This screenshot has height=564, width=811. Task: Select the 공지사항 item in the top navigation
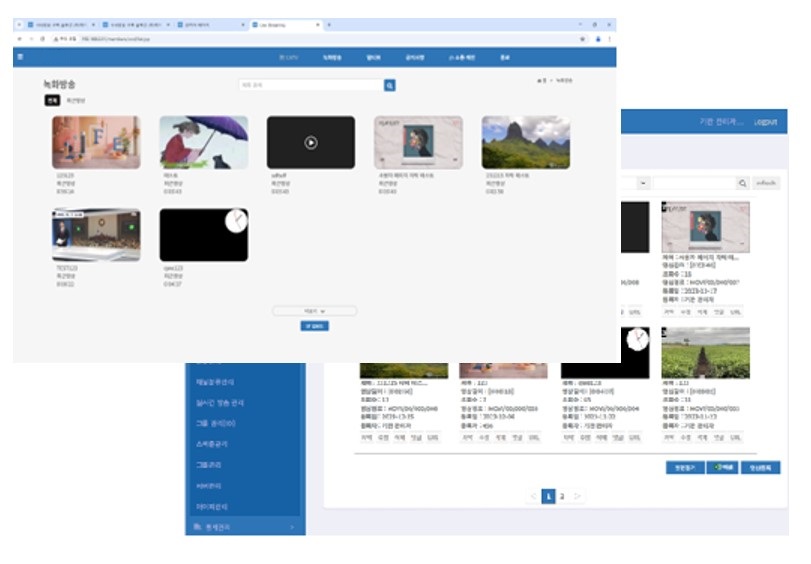click(415, 57)
